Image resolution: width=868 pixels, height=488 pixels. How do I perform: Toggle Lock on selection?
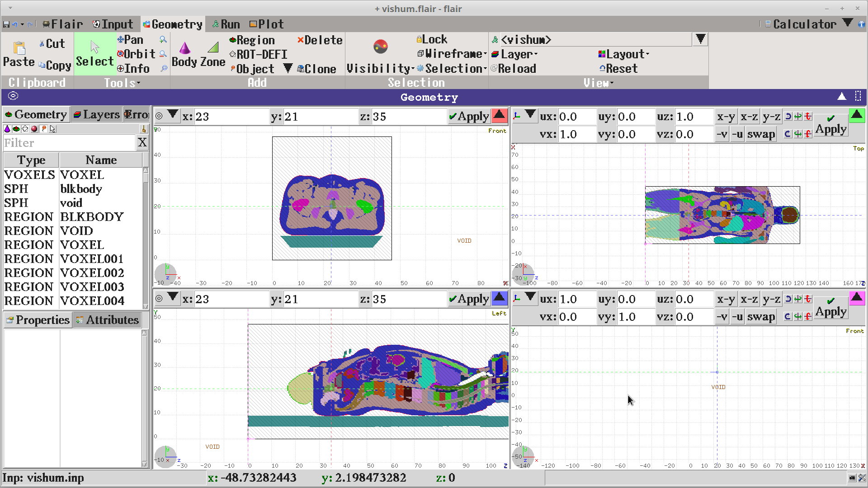tap(432, 40)
